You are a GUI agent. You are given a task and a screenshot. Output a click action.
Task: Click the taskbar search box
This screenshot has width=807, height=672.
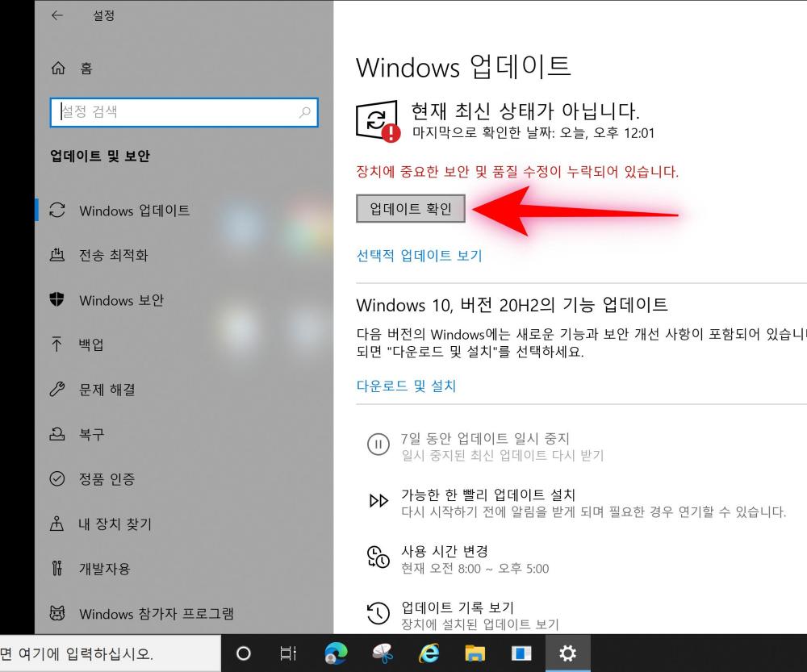(x=110, y=653)
